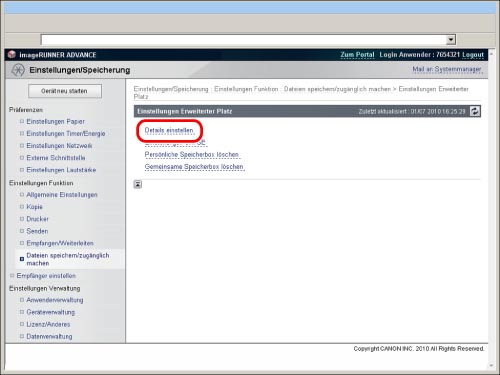The image size is (500, 375).
Task: Select Dateien speichern/zugänglich machen sidebar item
Action: [x=68, y=259]
